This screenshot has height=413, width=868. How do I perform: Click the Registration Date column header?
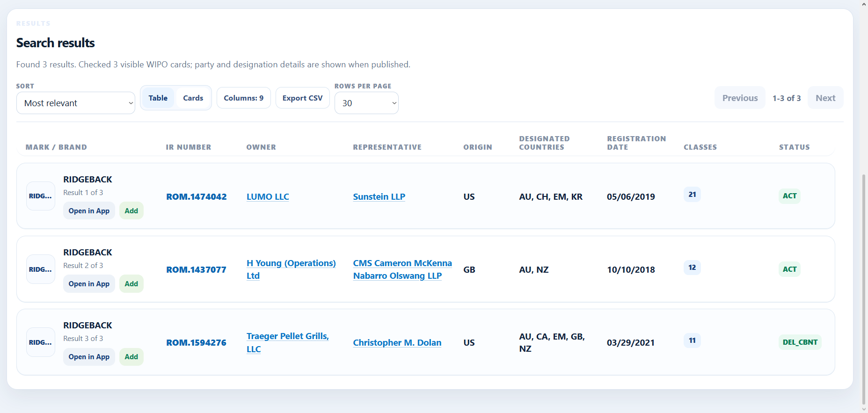click(636, 143)
